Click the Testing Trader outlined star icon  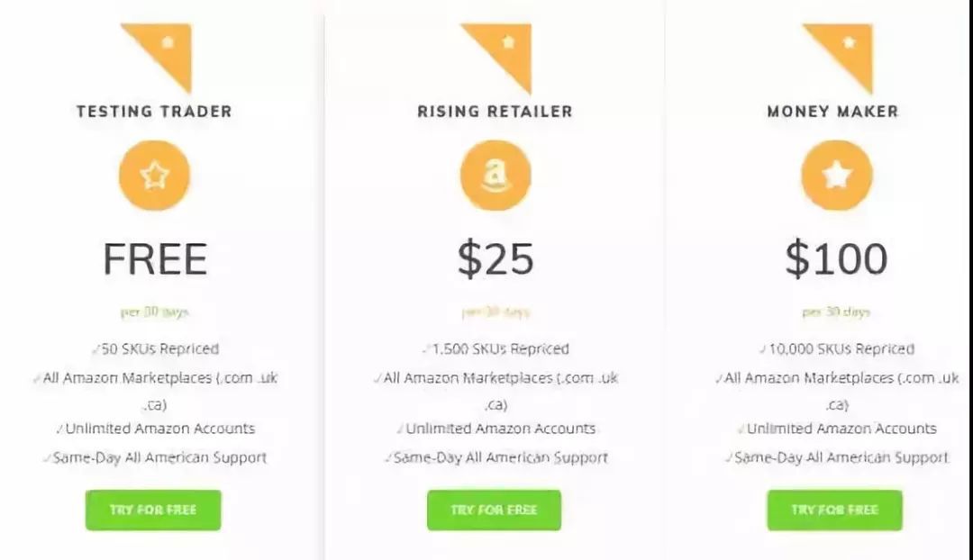154,176
